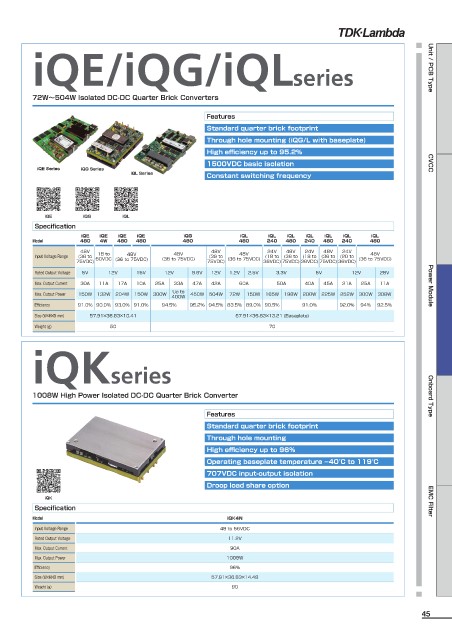Click 'Through hole mounting (iQG/L with baseplate)' feature
Viewport: 452px width, 640px height.
pyautogui.click(x=299, y=140)
